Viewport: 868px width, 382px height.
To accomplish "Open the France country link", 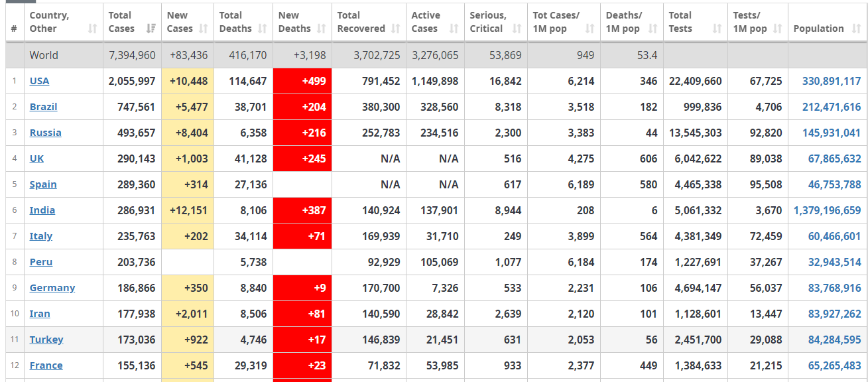I will pyautogui.click(x=46, y=365).
